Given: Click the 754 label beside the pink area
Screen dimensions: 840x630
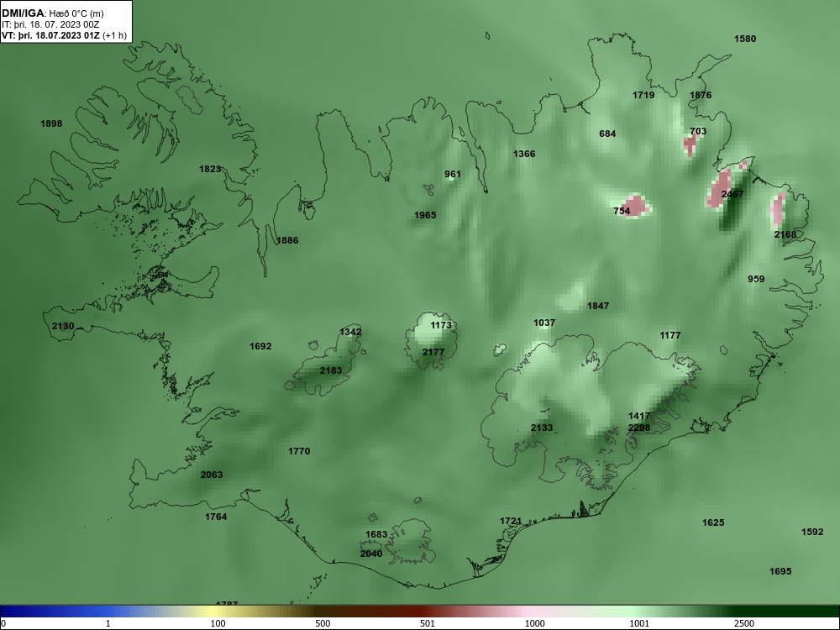Looking at the screenshot, I should point(622,211).
